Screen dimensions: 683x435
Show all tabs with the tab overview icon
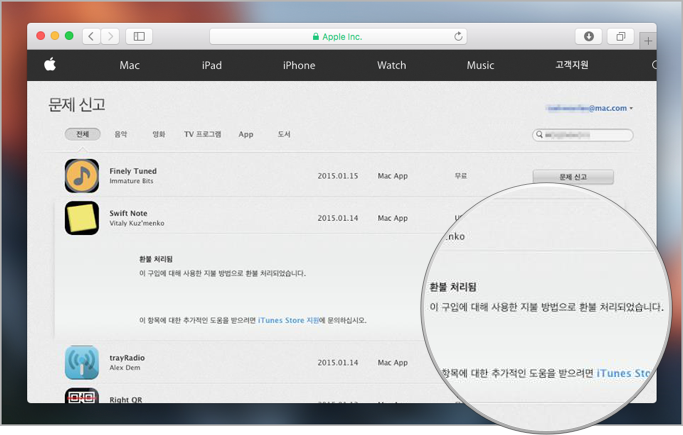pos(620,37)
